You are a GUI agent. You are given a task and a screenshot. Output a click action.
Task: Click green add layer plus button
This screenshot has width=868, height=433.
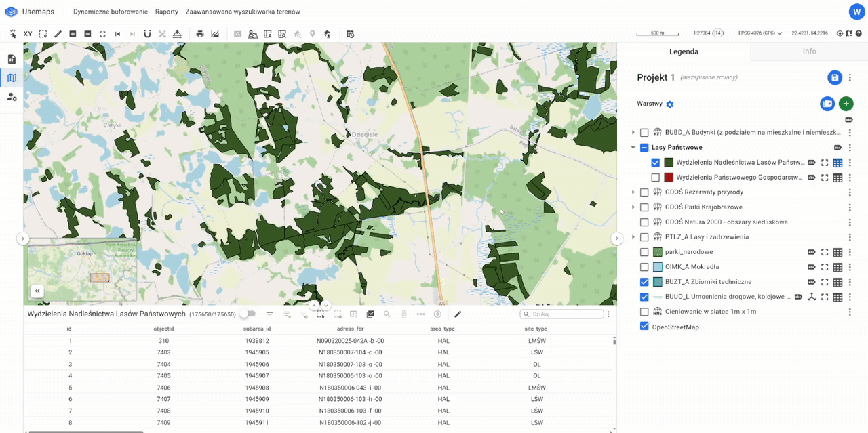846,104
